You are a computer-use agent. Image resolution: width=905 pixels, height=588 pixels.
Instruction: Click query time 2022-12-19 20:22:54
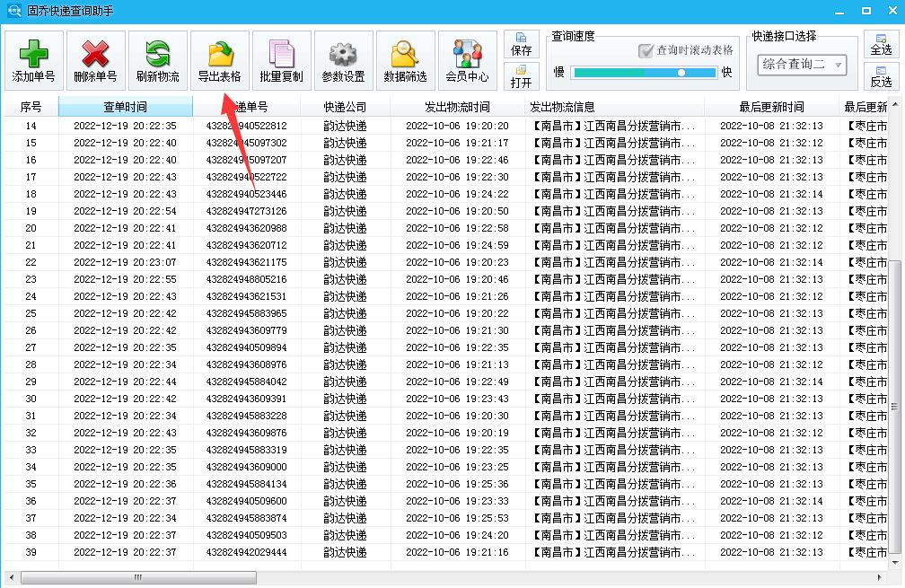tap(126, 211)
